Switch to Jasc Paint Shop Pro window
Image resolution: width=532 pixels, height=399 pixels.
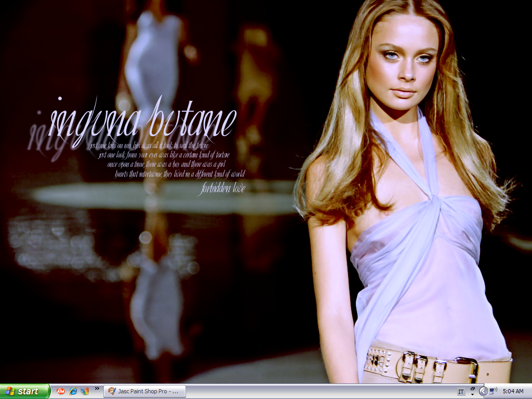[144, 391]
